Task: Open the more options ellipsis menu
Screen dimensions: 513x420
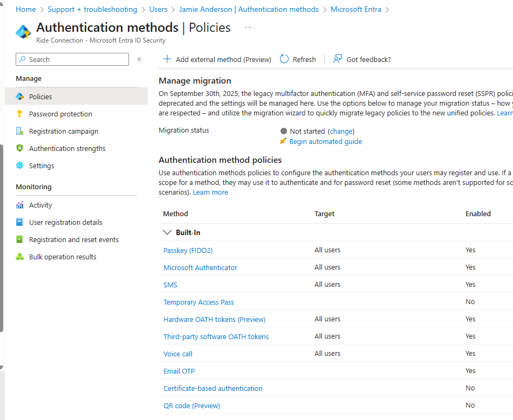Action: click(248, 27)
